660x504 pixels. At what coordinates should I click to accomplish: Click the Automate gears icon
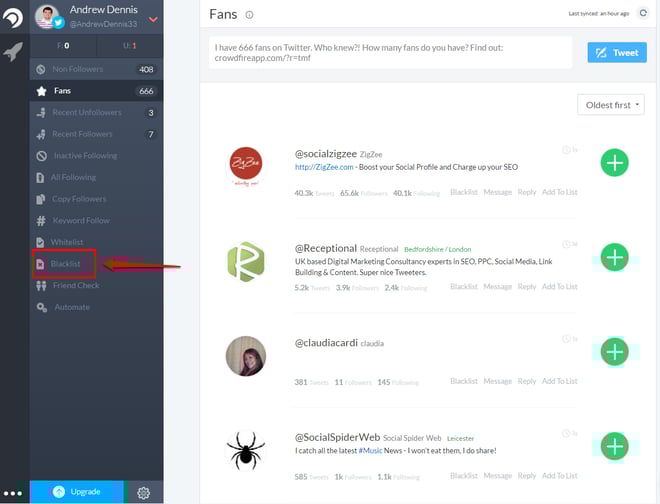pyautogui.click(x=42, y=307)
